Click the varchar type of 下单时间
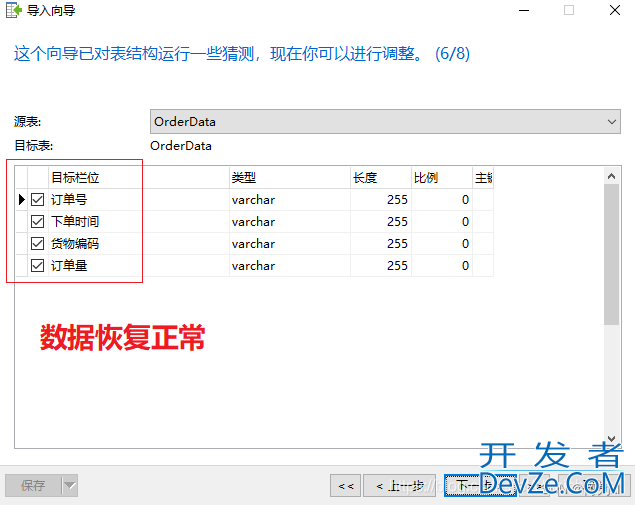The height and width of the screenshot is (505, 635). click(290, 222)
